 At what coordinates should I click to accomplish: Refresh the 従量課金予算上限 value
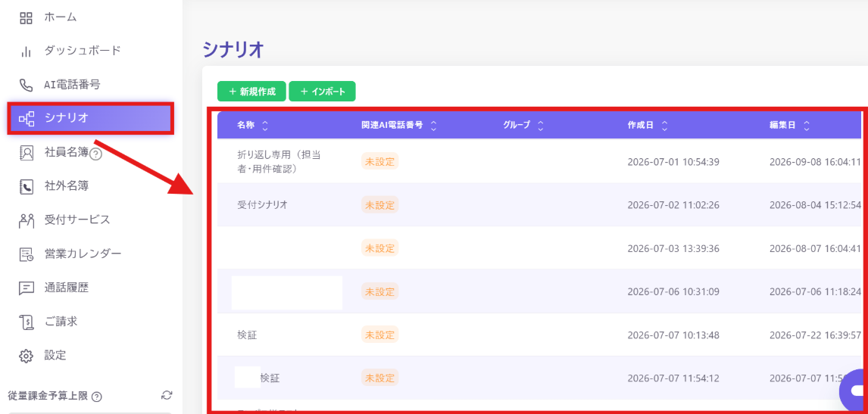point(167,395)
